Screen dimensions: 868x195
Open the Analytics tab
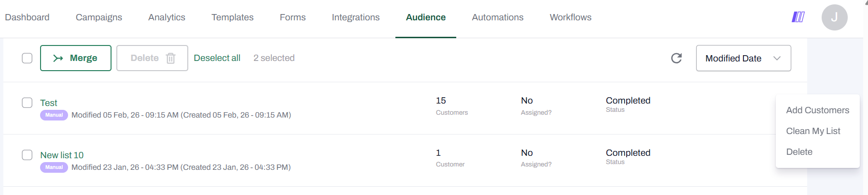(x=167, y=17)
